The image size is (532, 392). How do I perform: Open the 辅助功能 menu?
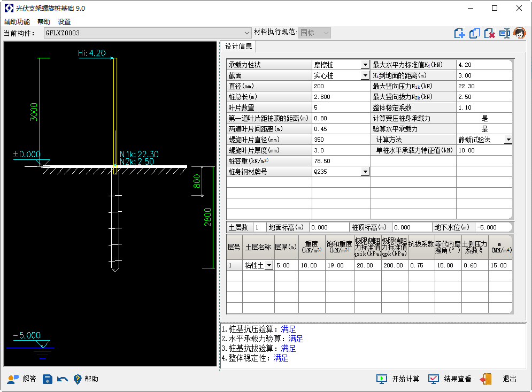(17, 22)
